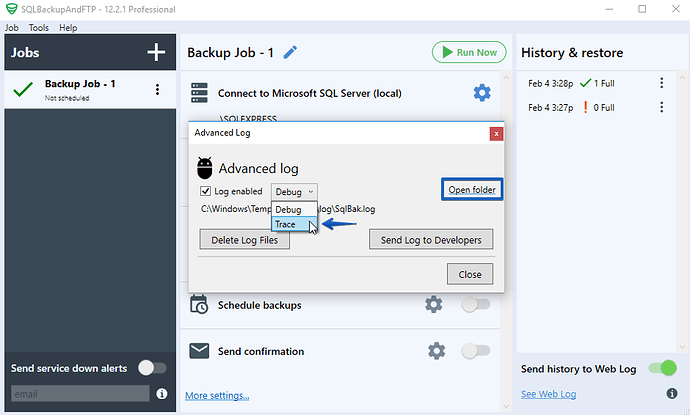Toggle Schedule backups switch
The height and width of the screenshot is (415, 690).
(476, 305)
